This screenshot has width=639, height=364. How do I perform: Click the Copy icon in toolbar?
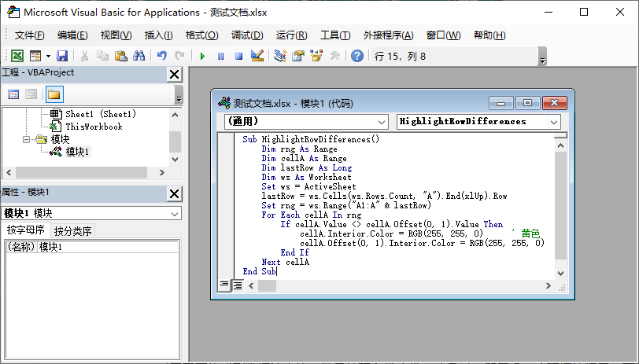102,56
